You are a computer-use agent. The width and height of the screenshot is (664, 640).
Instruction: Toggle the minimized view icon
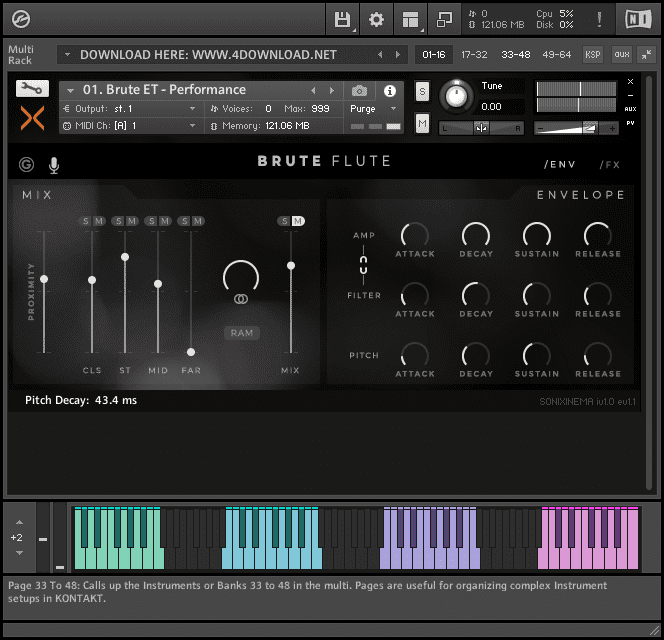[x=444, y=19]
